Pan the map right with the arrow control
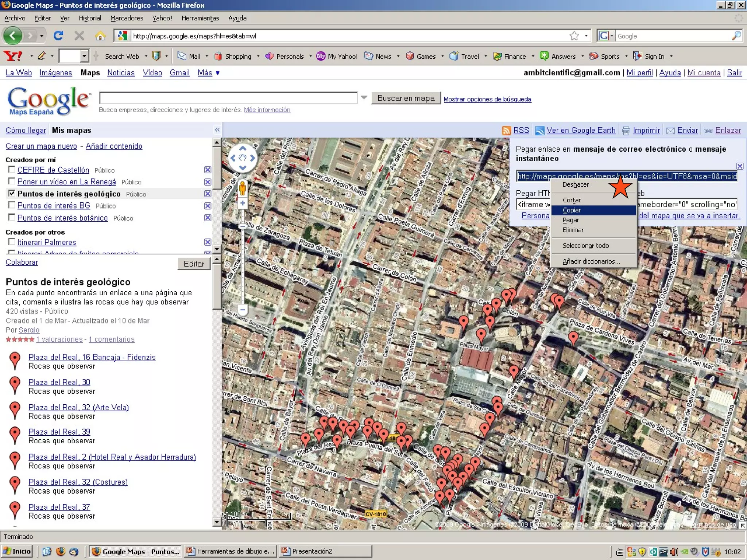The image size is (747, 560). pyautogui.click(x=252, y=158)
